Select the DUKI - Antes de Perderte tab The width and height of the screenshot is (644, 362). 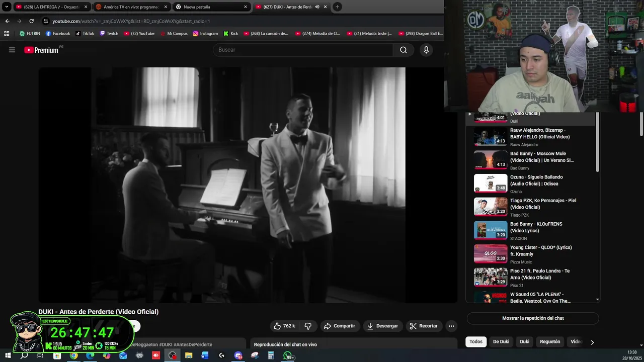(291, 7)
